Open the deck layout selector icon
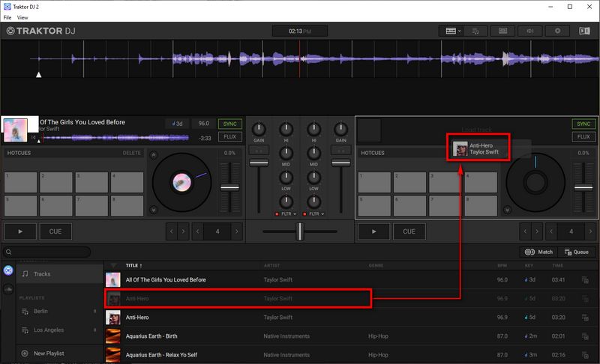Image resolution: width=600 pixels, height=364 pixels. coord(451,31)
